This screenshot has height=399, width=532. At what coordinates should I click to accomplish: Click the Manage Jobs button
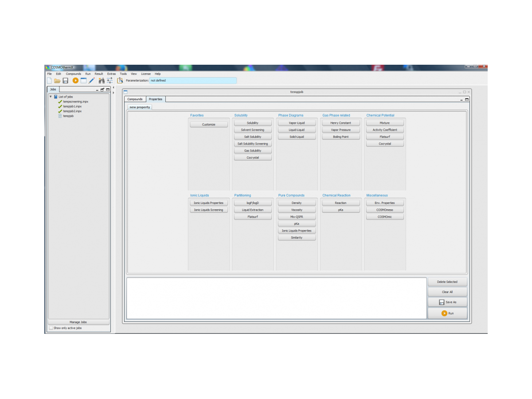point(78,322)
